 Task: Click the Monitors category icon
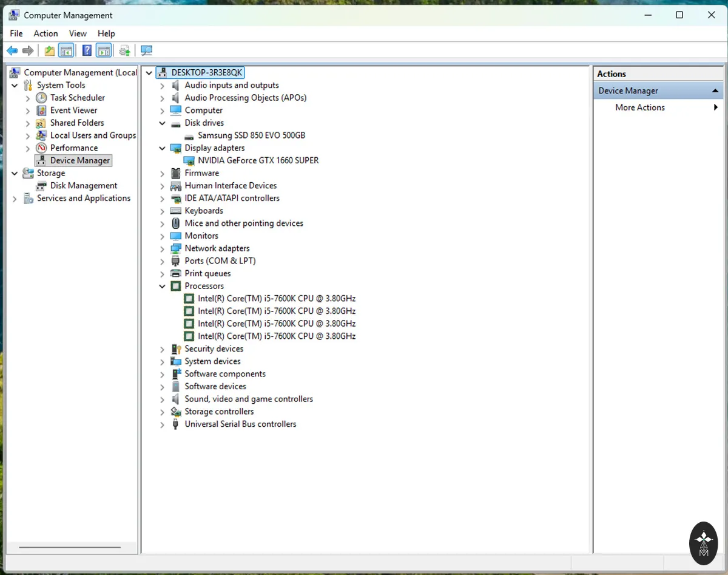coord(176,236)
